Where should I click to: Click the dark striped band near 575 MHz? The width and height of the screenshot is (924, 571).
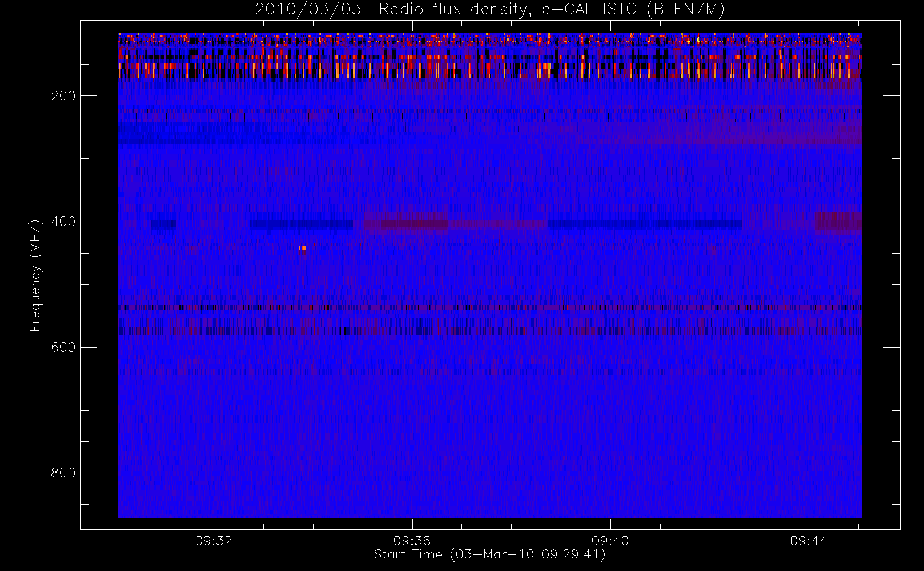click(x=490, y=331)
